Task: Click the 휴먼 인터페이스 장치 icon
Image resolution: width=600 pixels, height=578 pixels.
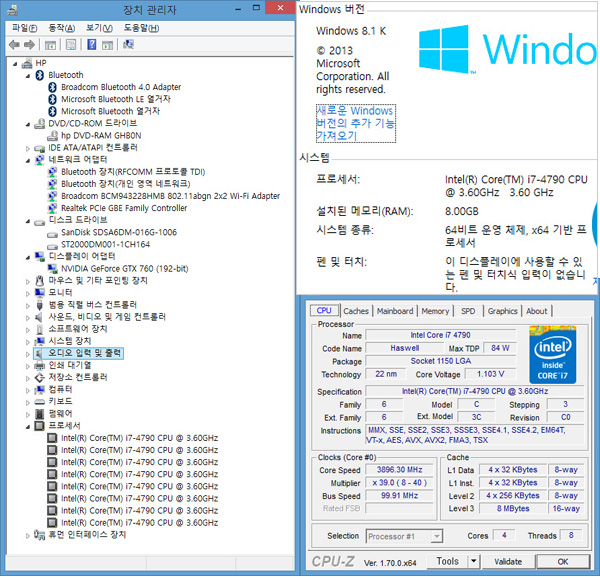Action: point(39,535)
